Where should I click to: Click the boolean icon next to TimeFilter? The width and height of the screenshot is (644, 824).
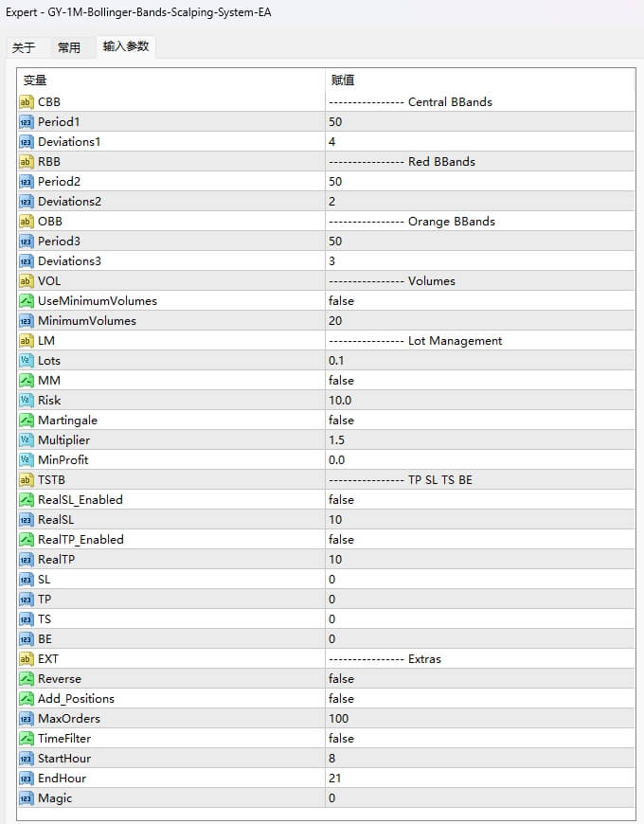[27, 738]
